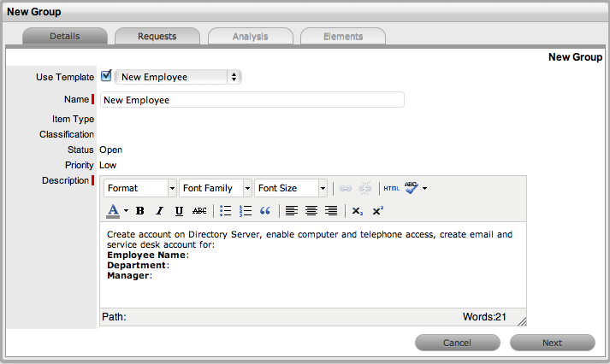Click the 'Department:' line in description
This screenshot has width=610, height=364.
tap(138, 265)
